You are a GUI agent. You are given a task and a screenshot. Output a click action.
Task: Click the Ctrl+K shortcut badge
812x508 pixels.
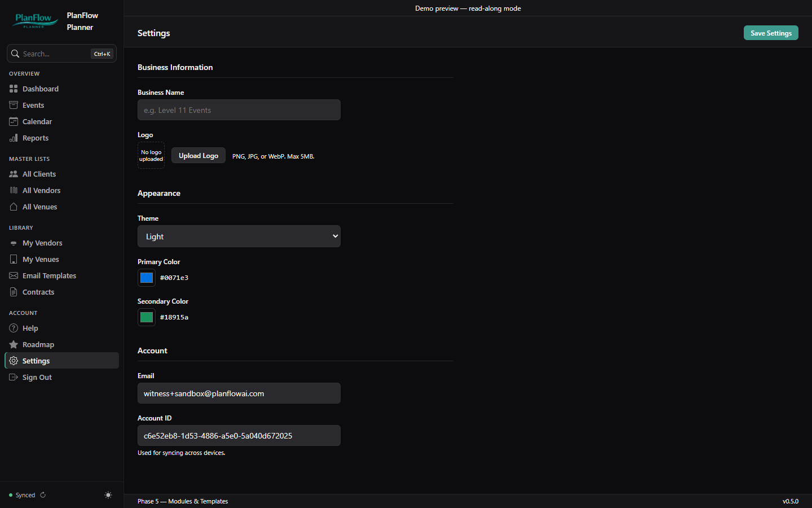[102, 54]
